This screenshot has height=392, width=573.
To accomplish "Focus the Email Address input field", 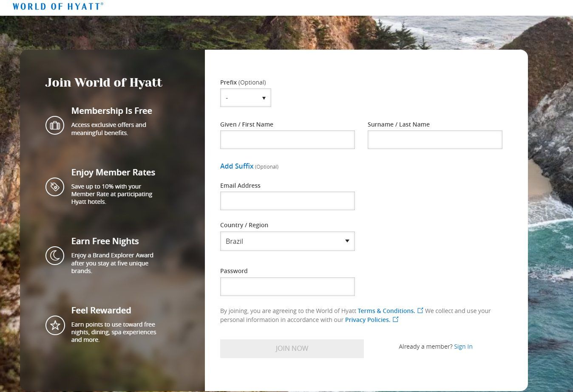I will [x=287, y=201].
